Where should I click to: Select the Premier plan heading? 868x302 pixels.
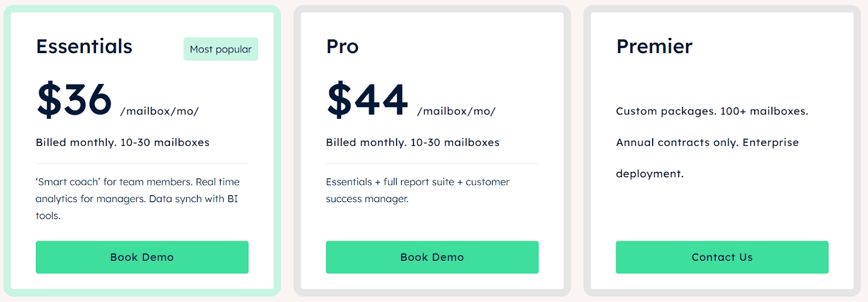coord(654,46)
